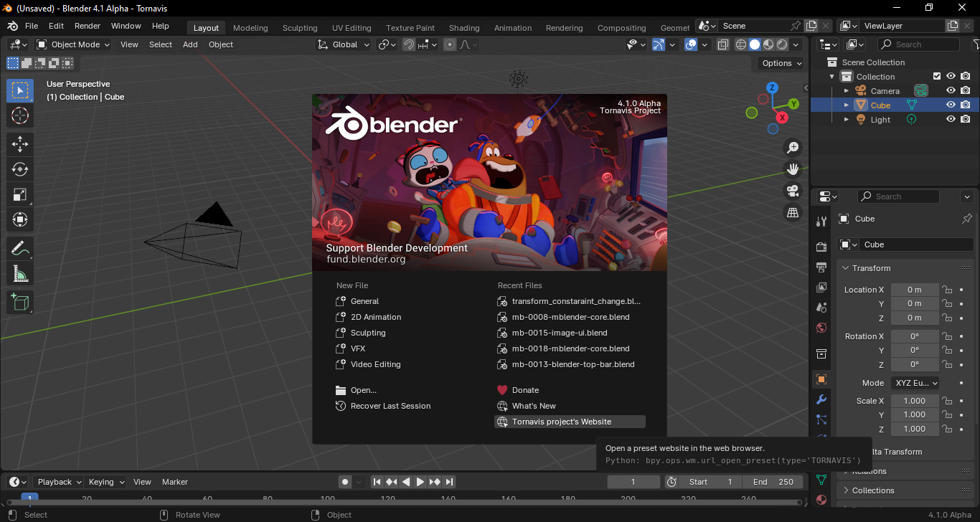
Task: Open the Particles properties tab
Action: (x=821, y=419)
